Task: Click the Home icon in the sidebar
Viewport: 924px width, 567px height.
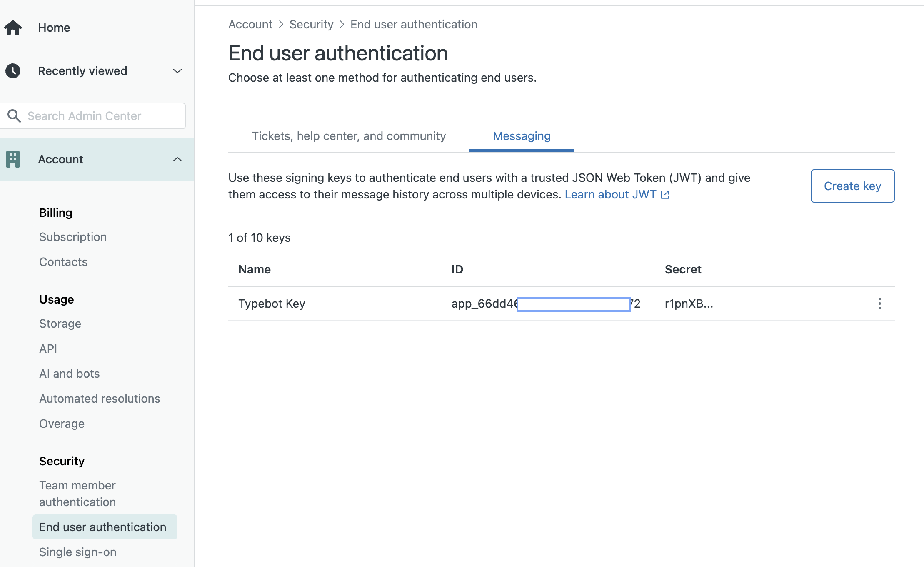Action: pos(13,28)
